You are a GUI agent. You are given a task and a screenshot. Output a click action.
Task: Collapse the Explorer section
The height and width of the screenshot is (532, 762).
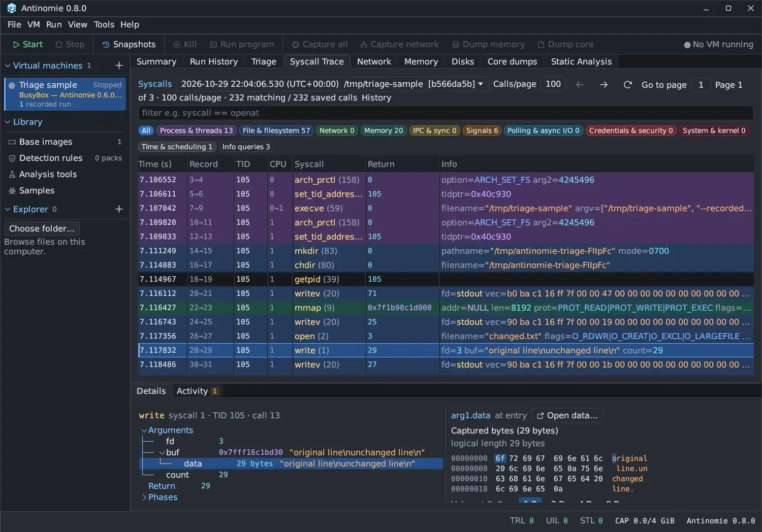point(8,209)
